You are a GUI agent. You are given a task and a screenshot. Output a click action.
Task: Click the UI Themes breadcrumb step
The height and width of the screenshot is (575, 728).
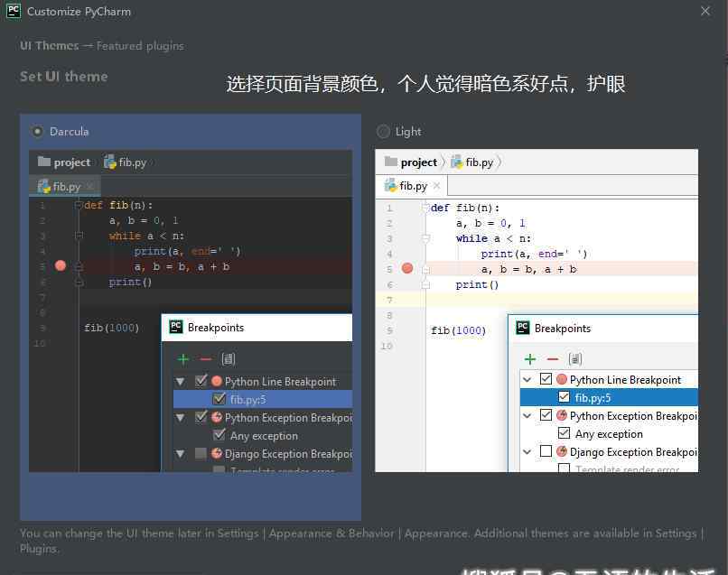49,46
